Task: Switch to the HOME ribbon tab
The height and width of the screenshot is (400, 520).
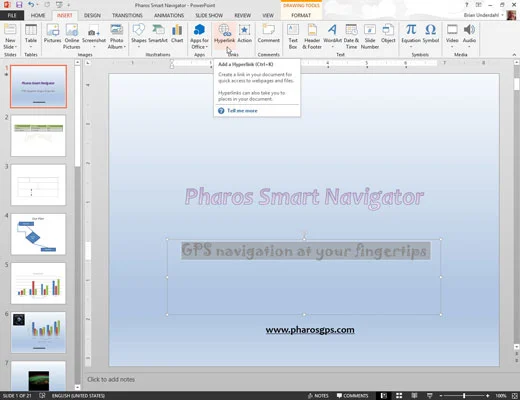Action: coord(38,15)
